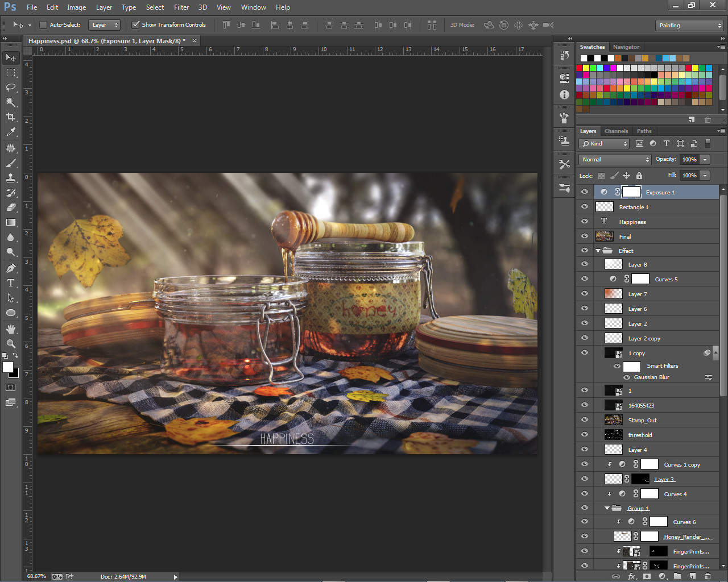
Task: Pick the red swatch in the Swatches panel
Action: pos(580,68)
